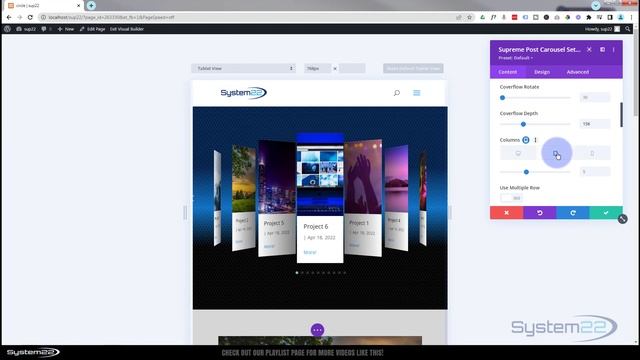
Task: Open the sup22 site menu in admin bar
Action: pyautogui.click(x=26, y=29)
